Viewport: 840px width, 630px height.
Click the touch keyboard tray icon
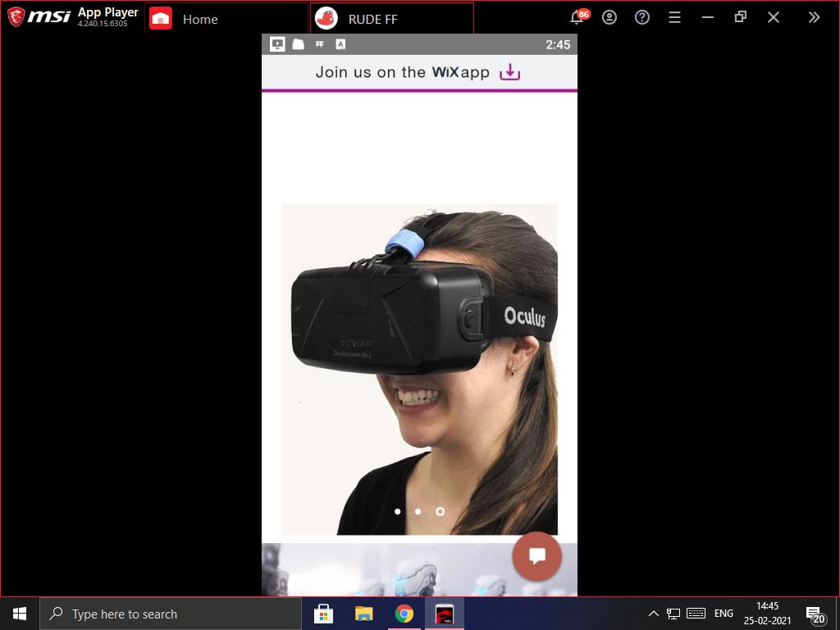(696, 614)
